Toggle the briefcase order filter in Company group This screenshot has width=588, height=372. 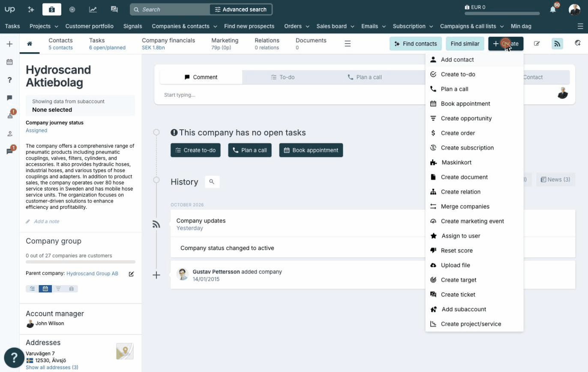pyautogui.click(x=71, y=289)
